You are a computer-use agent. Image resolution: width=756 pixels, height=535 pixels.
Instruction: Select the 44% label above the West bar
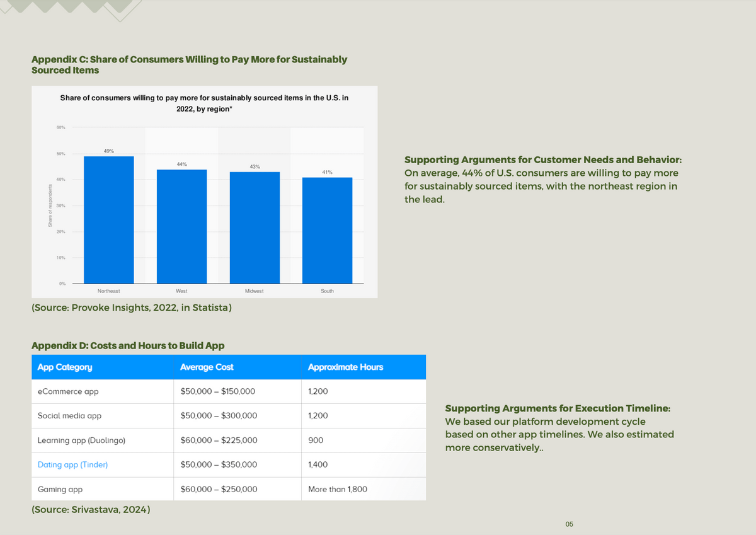(182, 164)
